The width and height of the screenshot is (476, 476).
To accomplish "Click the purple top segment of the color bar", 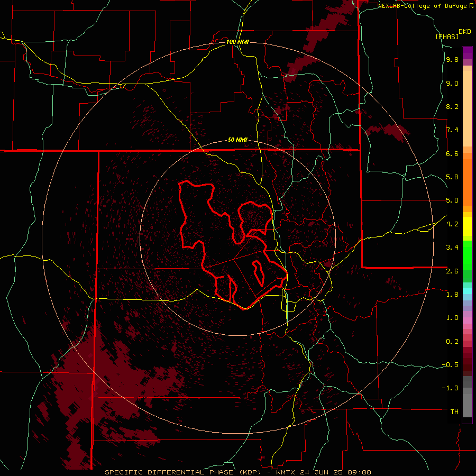I will [x=467, y=53].
